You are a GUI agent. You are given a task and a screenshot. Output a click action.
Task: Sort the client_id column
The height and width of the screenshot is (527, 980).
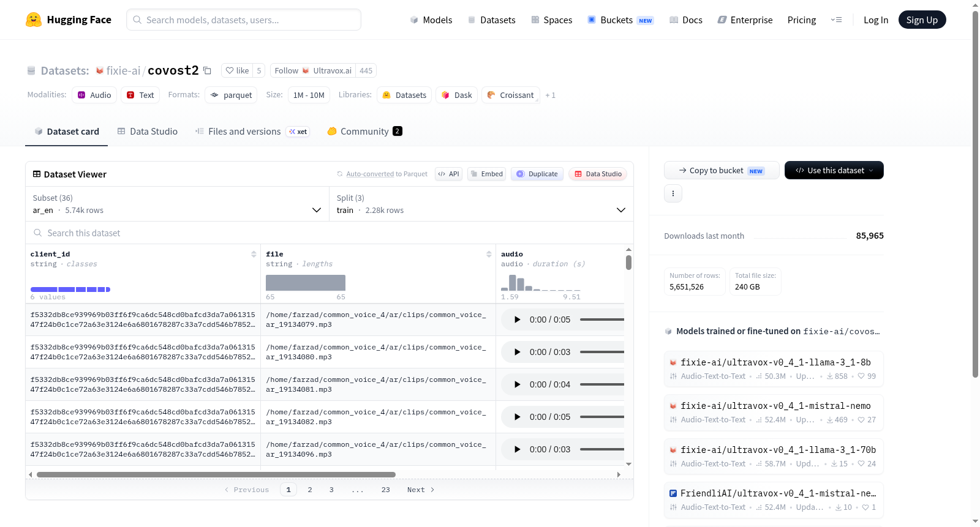[x=254, y=254]
